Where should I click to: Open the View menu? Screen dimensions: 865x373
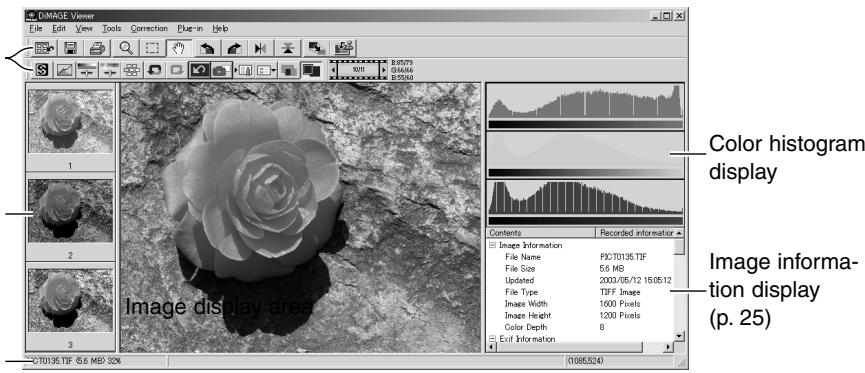point(84,28)
